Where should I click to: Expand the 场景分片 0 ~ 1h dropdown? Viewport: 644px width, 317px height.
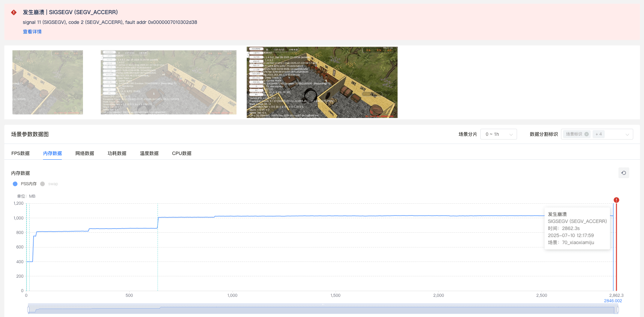tap(498, 134)
